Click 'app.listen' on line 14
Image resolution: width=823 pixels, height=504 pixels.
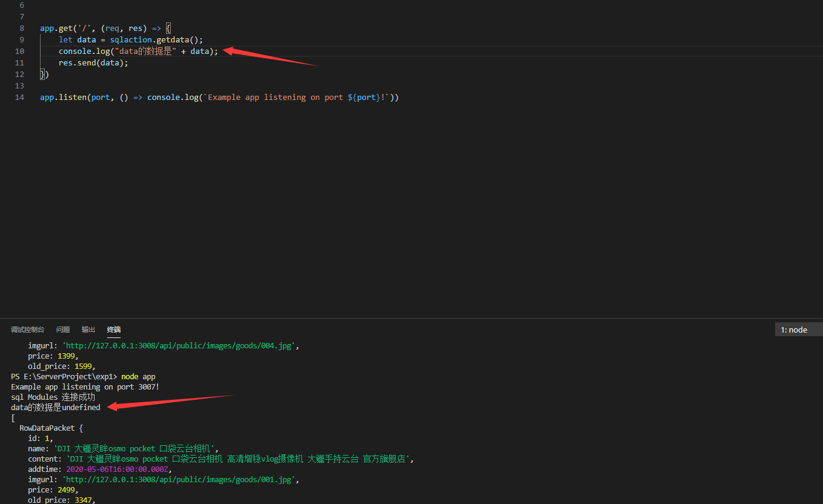pos(63,98)
